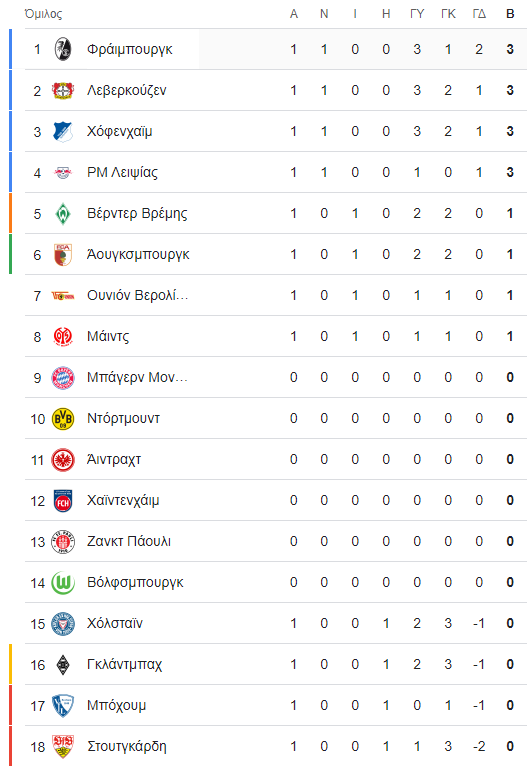Click the Wolfsburg green W logo

[63, 583]
